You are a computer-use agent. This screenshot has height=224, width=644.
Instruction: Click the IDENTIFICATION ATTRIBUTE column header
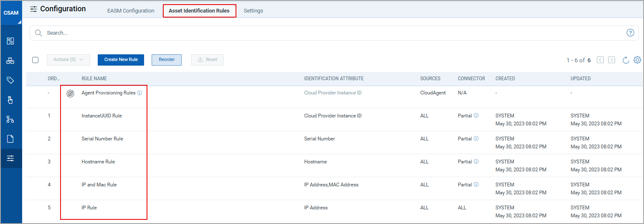334,79
